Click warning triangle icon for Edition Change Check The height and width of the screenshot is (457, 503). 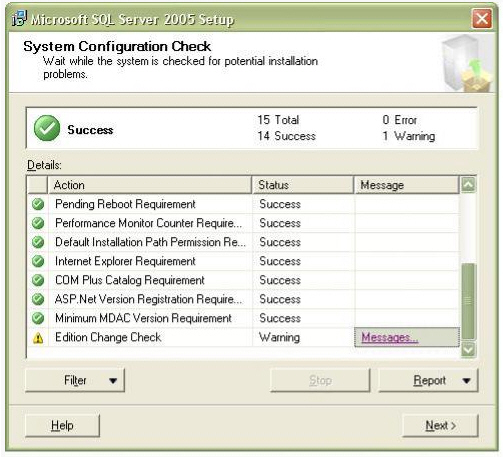tap(38, 338)
